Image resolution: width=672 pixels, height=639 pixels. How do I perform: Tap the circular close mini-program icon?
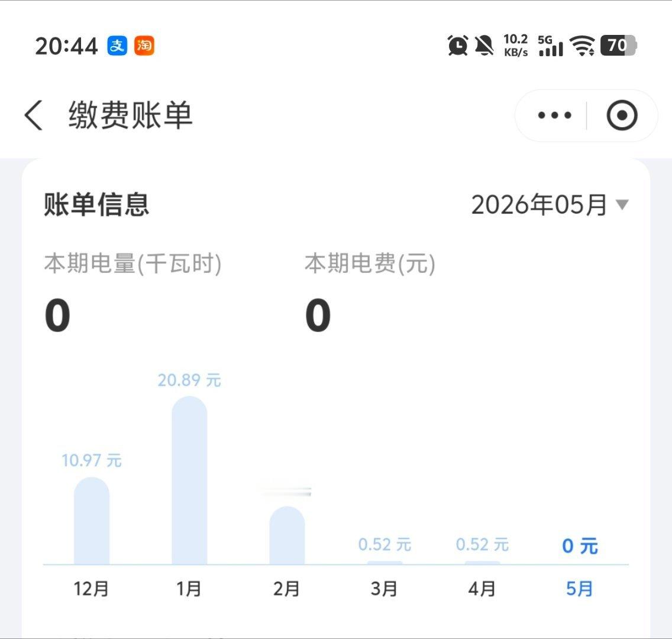click(622, 115)
